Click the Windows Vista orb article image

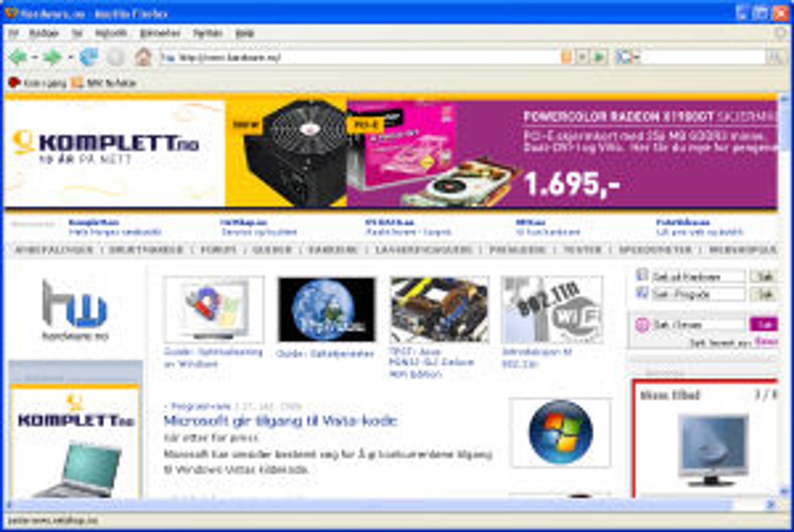(561, 433)
